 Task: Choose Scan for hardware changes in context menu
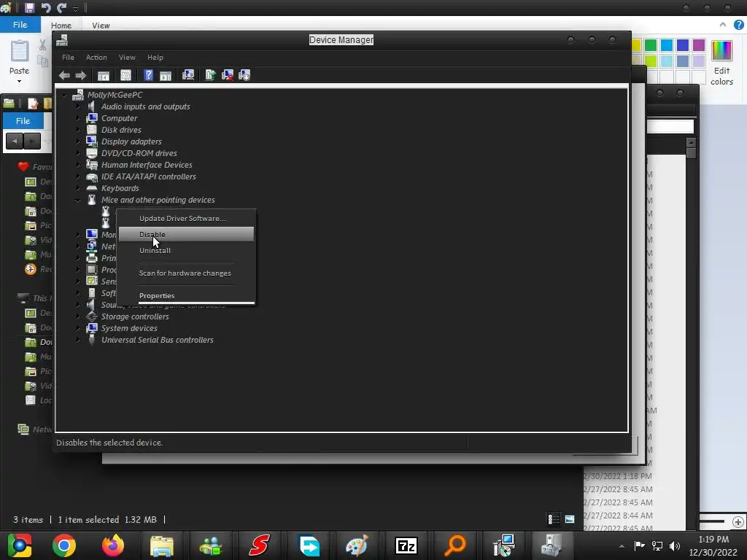(x=186, y=273)
